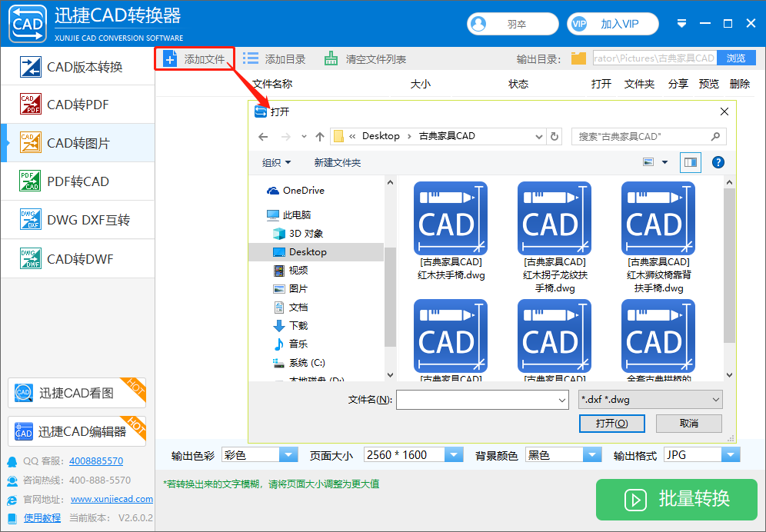Open the 迅捷CAD编辑器 promo button
766x532 pixels.
click(77, 431)
